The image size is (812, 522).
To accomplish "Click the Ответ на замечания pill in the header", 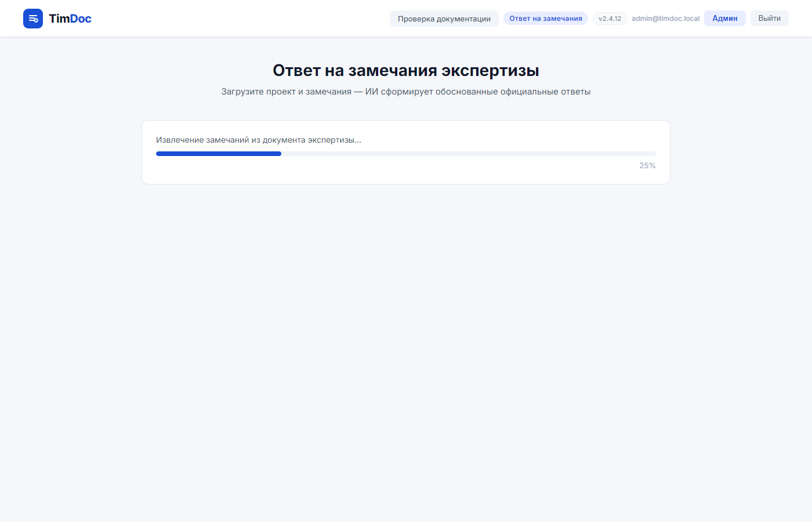I will click(x=545, y=18).
